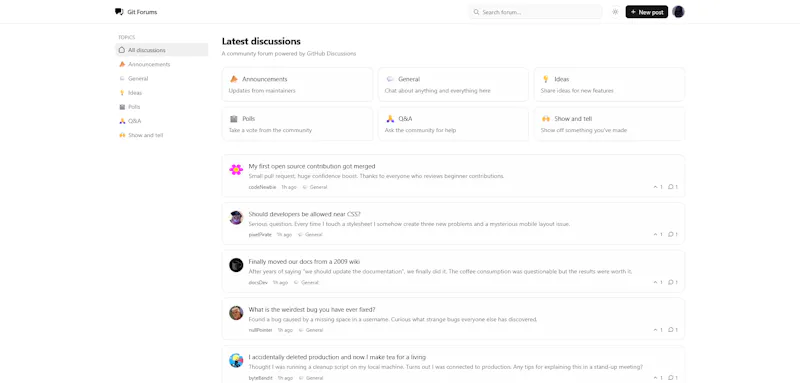Viewport: 800px width, 383px height.
Task: Click the speech bubble icon in General card
Action: (x=390, y=79)
